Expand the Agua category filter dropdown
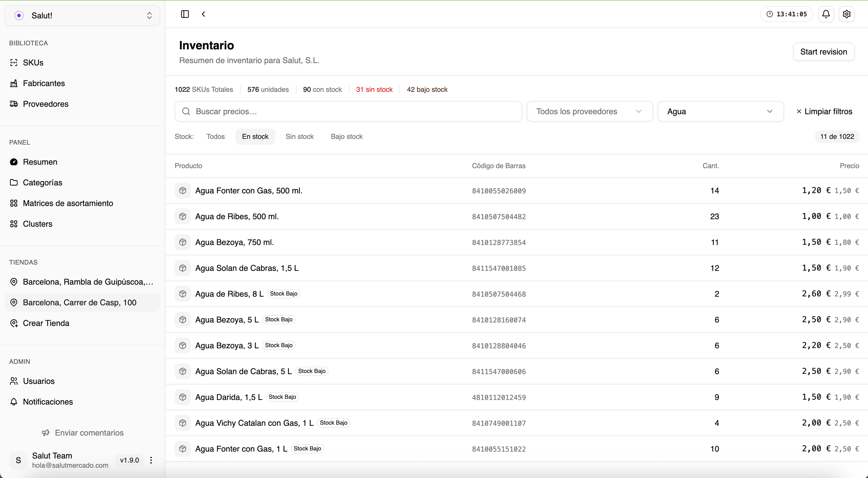868x478 pixels. (x=720, y=111)
